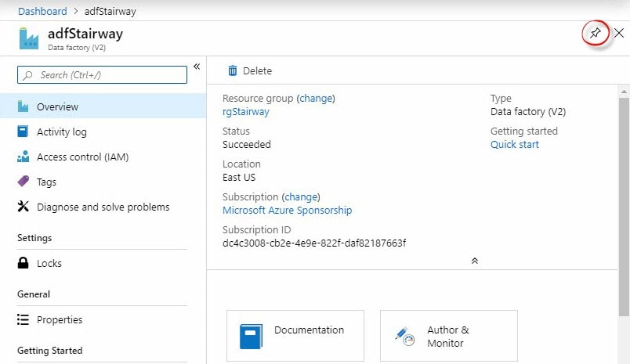The width and height of the screenshot is (630, 364).
Task: Click the purple Tags icon
Action: 23,182
